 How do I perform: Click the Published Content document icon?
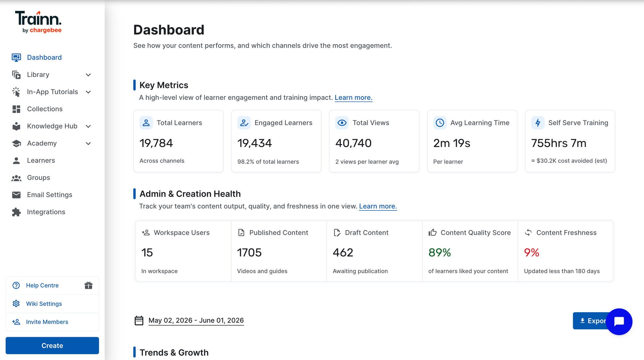pyautogui.click(x=241, y=232)
